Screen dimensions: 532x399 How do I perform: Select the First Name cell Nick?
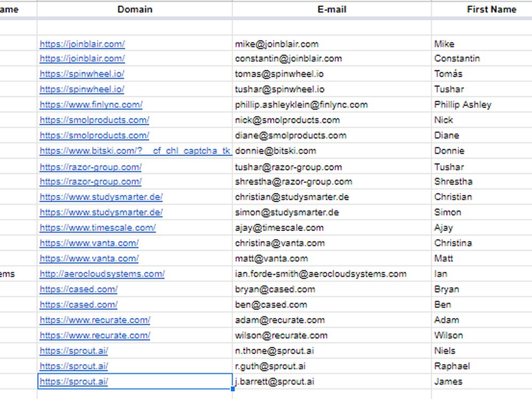tap(482, 120)
